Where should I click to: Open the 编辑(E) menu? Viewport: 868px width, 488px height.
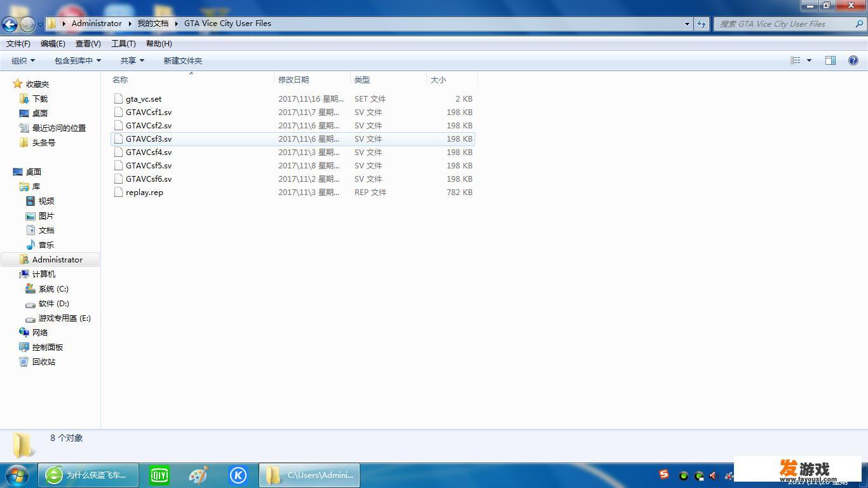tap(53, 43)
